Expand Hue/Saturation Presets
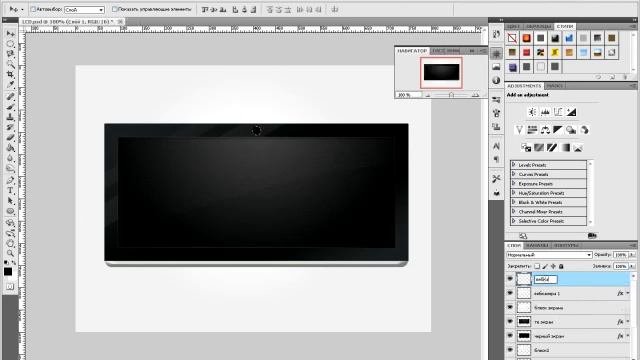The width and height of the screenshot is (640, 360). coord(513,193)
